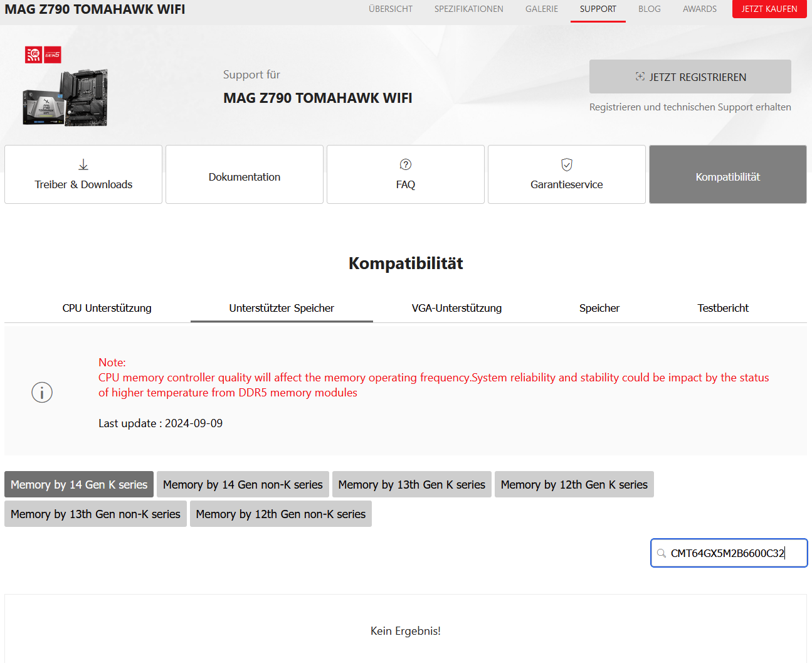
Task: Switch to VGA-Unterstützung tab
Action: point(456,308)
